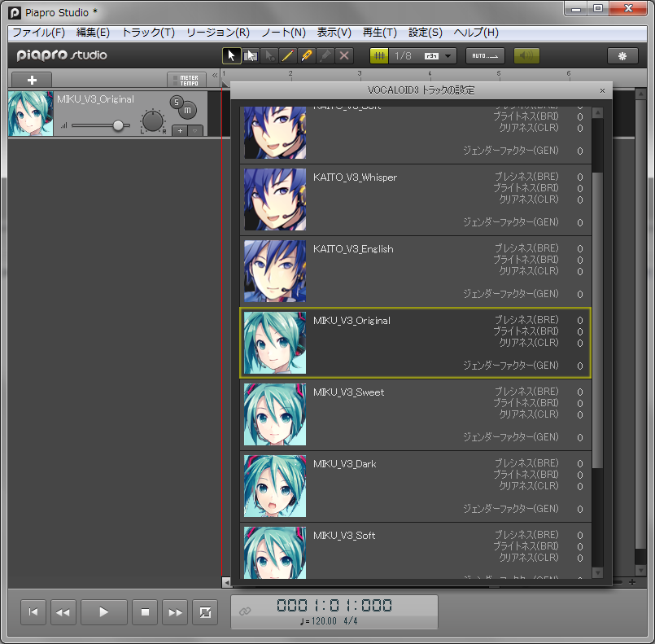Screen dimensions: 655x644
Task: Click the link icon in the position display
Action: [x=245, y=611]
